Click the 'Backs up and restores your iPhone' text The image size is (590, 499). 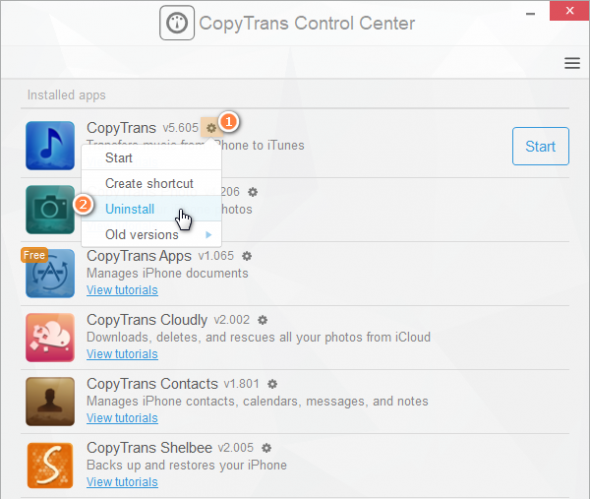click(x=187, y=465)
